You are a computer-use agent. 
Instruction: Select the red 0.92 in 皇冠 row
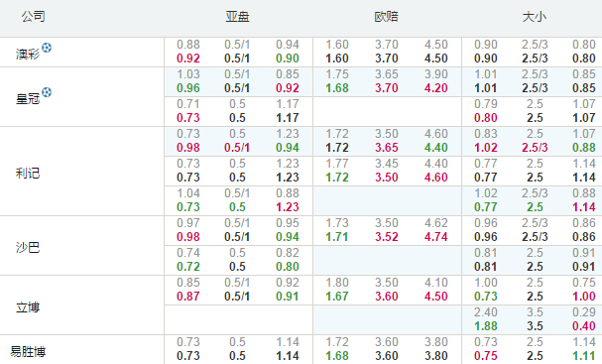coord(288,88)
